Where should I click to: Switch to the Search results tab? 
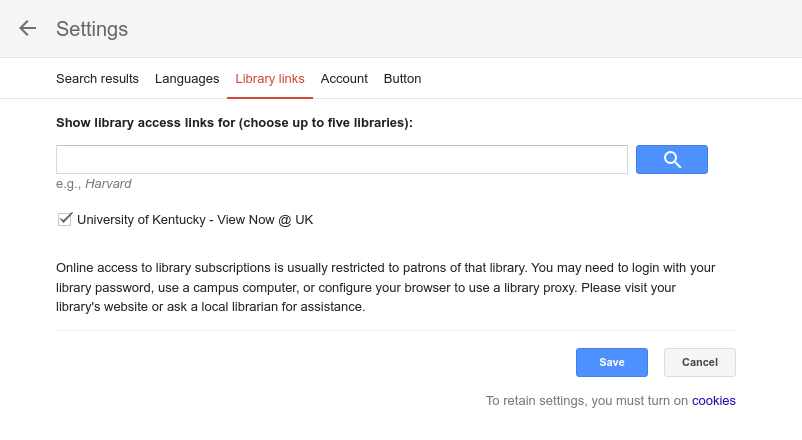pos(97,79)
